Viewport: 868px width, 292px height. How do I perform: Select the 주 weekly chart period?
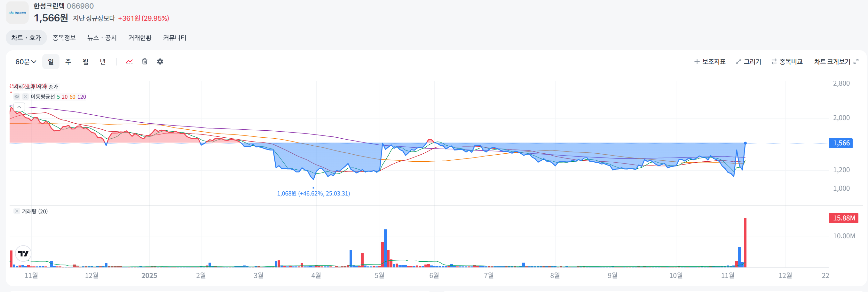point(68,62)
